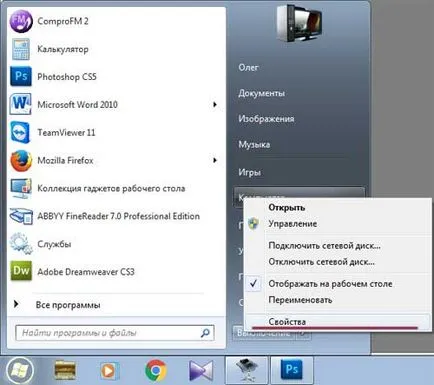
Task: Launch the Калькулятор app icon
Action: [x=21, y=49]
